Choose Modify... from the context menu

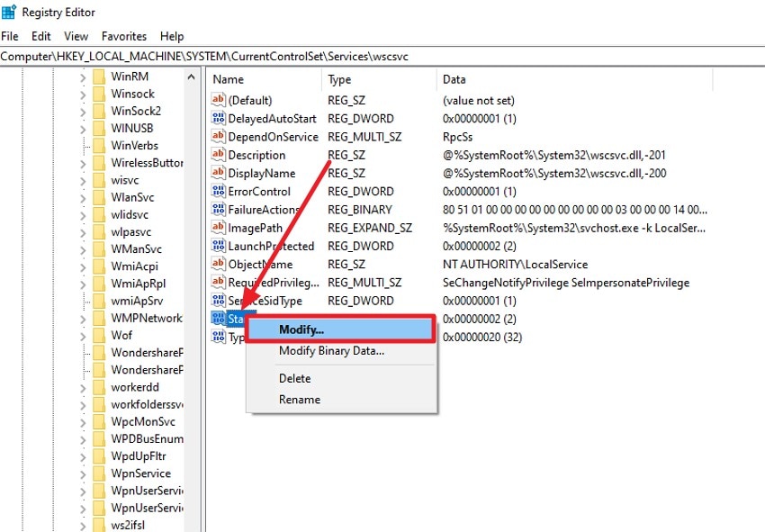(x=340, y=329)
